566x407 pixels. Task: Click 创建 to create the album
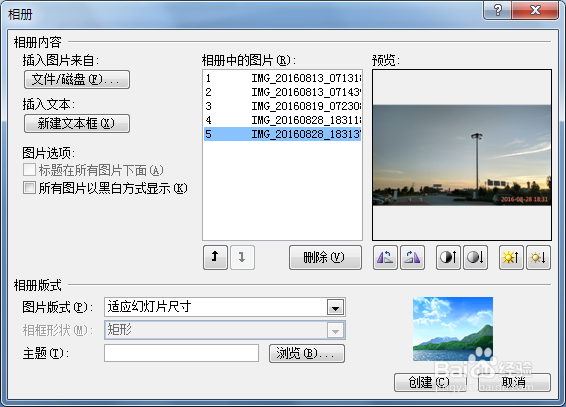point(430,382)
